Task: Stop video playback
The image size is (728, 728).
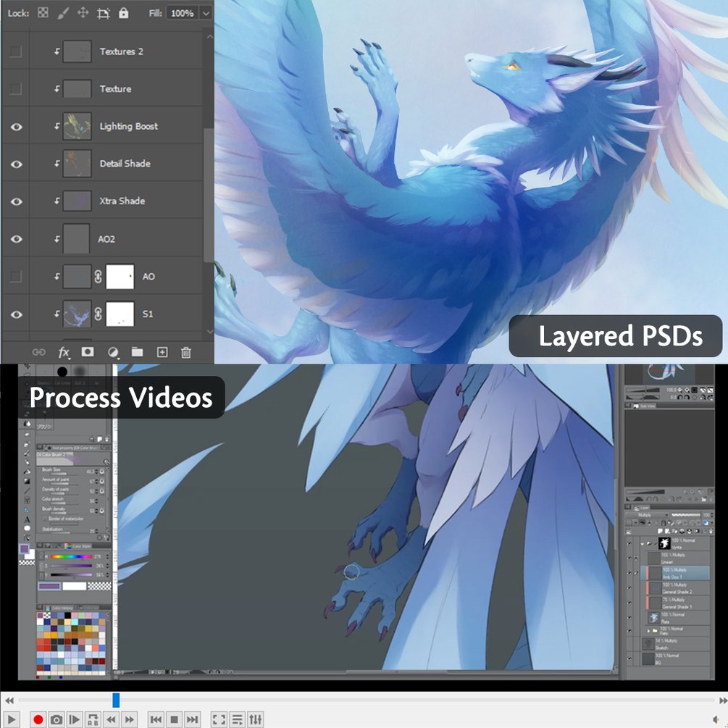Action: click(x=174, y=719)
